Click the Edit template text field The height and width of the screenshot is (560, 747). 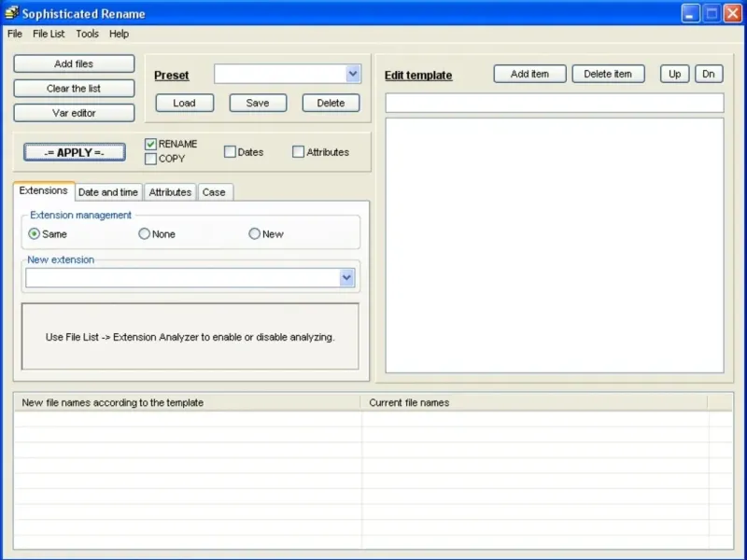(x=555, y=103)
